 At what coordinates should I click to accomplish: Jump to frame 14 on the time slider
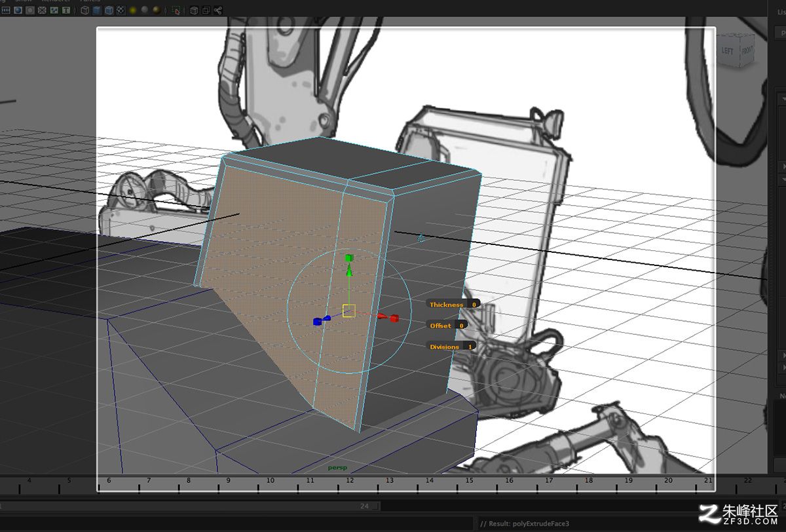coord(430,481)
